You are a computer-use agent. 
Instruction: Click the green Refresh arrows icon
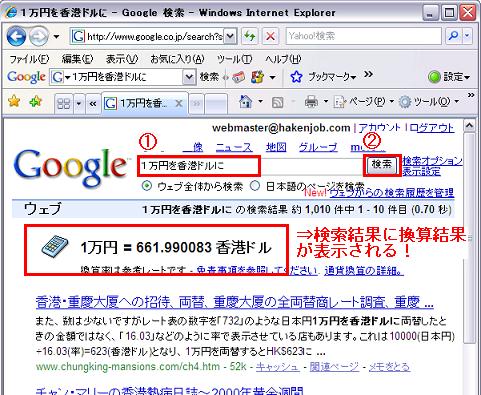[x=249, y=36]
